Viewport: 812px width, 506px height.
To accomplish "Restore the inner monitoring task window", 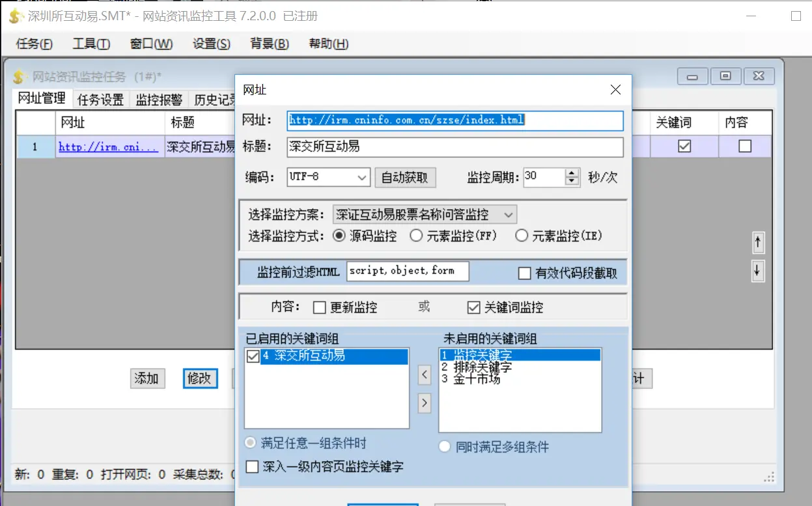I will tap(725, 76).
